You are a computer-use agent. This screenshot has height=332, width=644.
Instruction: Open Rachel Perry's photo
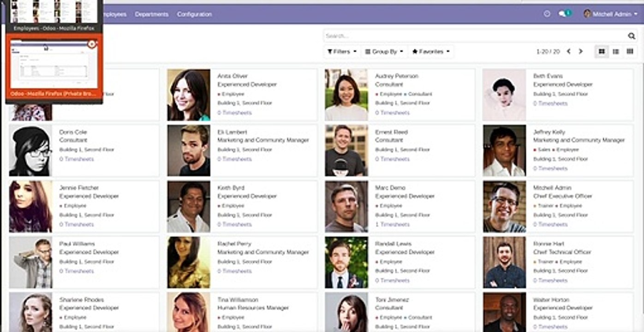click(x=189, y=263)
